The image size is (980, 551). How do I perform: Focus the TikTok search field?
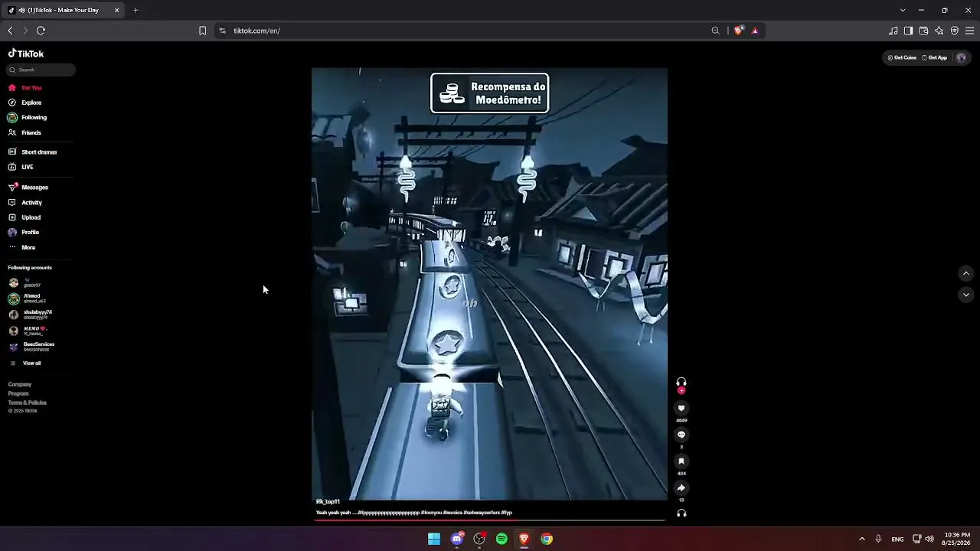pos(42,70)
